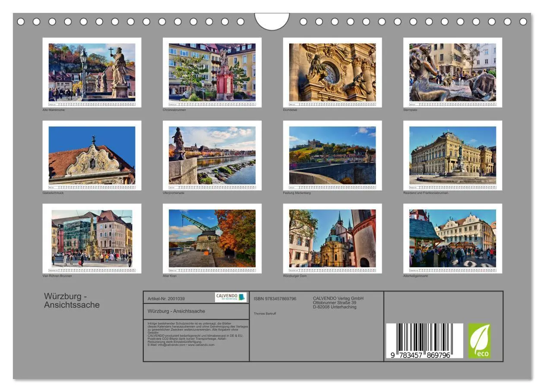Open the Domdetail photo thumbnail
Image resolution: width=544 pixels, height=392 pixels.
pyautogui.click(x=332, y=73)
